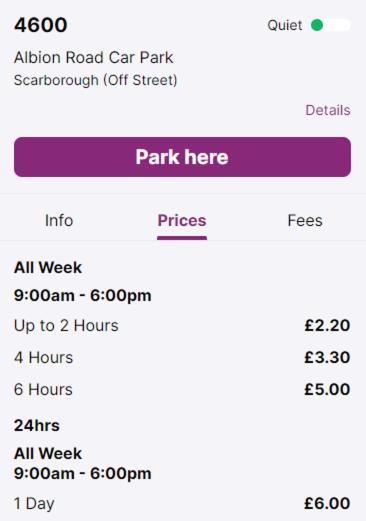This screenshot has width=366, height=521.
Task: Click the green Quiet status indicator dot
Action: click(x=317, y=25)
